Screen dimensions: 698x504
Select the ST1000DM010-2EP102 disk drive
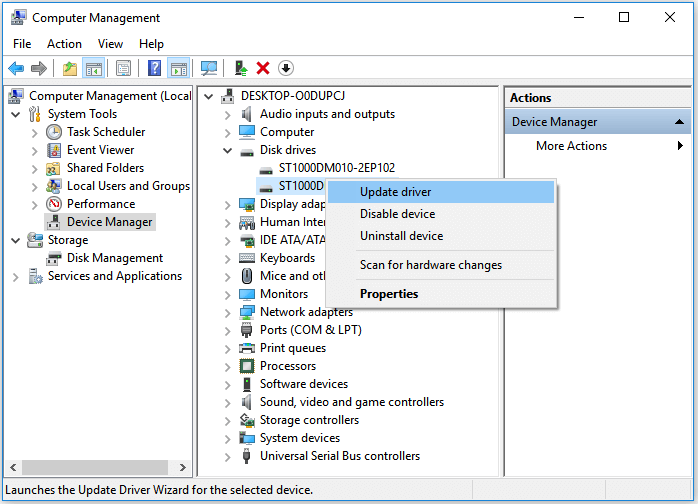point(337,168)
